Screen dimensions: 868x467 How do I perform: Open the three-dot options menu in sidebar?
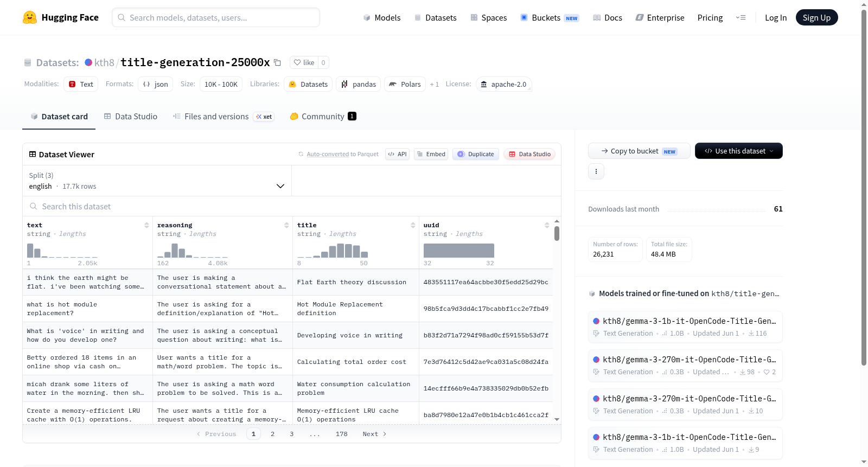click(x=596, y=171)
